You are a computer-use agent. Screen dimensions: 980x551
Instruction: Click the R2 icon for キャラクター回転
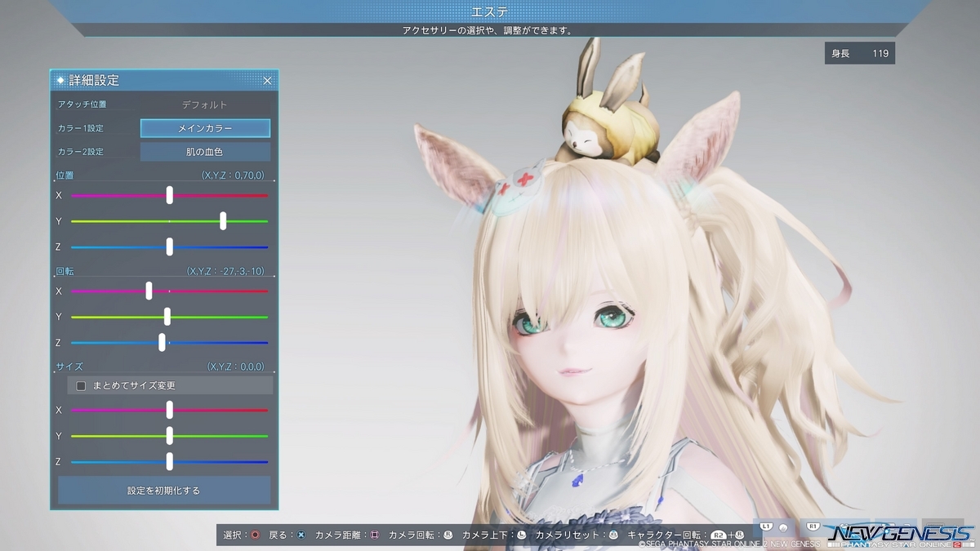719,535
